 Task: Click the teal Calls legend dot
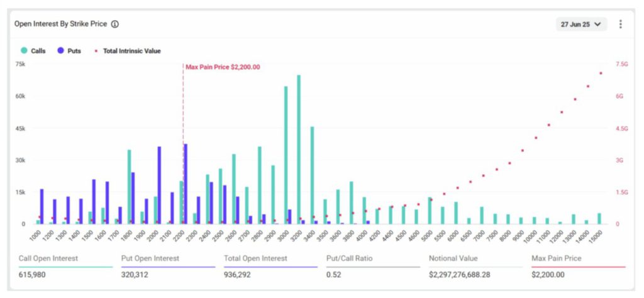(23, 51)
